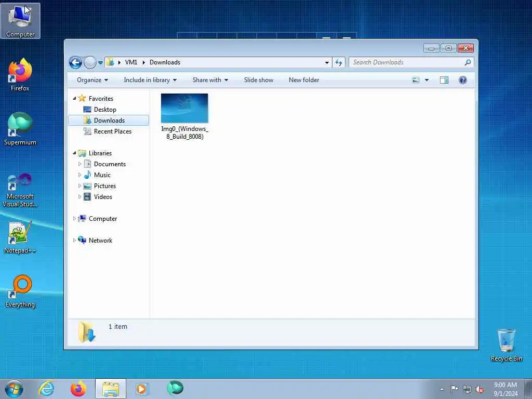532x399 pixels.
Task: Launch Internet Explorer from taskbar
Action: tap(46, 389)
